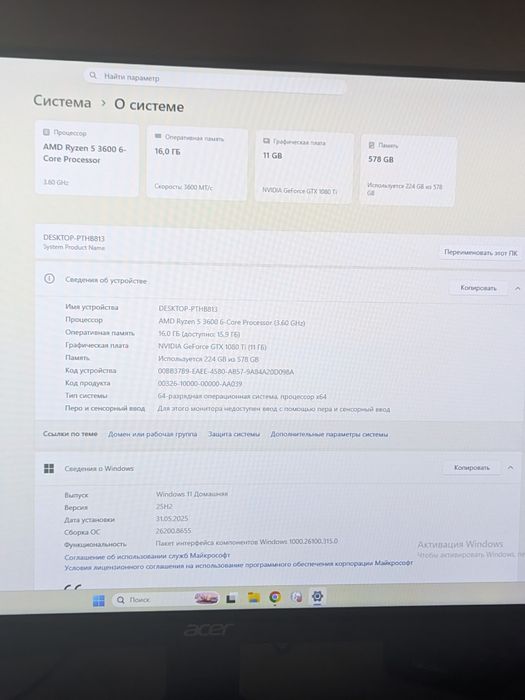Click the 'Перо и сенсорный ввод' label
This screenshot has width=525, height=700.
coord(105,408)
